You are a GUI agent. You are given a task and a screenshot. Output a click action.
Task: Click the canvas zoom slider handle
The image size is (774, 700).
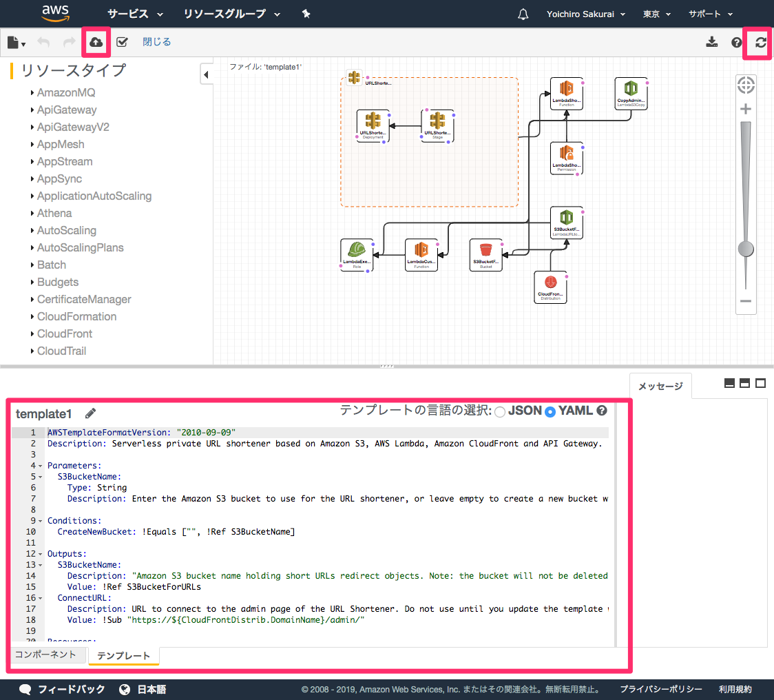(746, 249)
